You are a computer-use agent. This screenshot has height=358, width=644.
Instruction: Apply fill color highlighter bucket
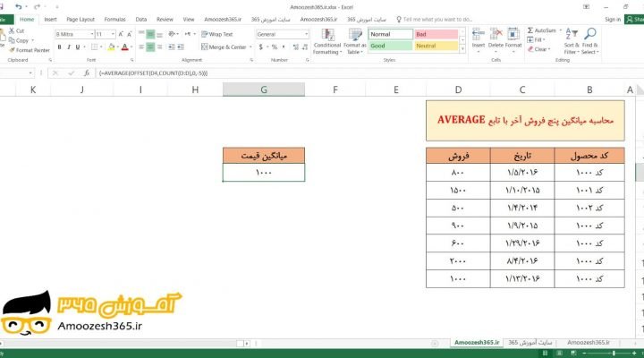[111, 47]
